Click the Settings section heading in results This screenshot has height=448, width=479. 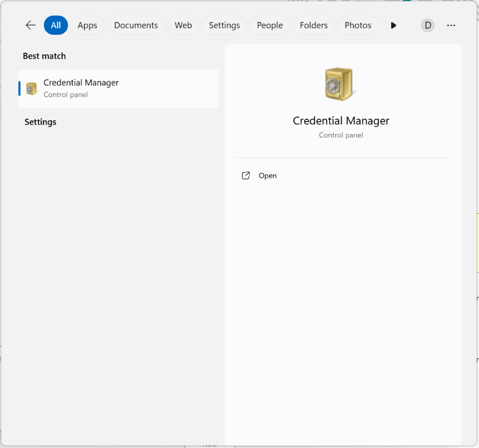point(40,122)
